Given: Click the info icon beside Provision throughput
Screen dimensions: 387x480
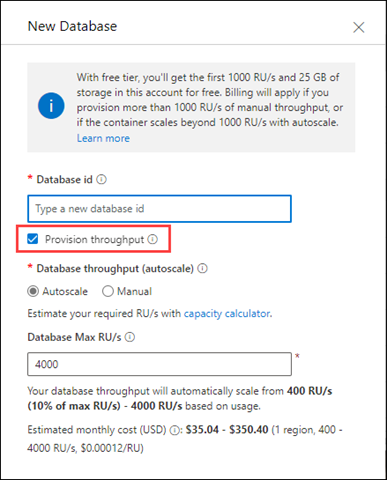Looking at the screenshot, I should click(x=153, y=239).
